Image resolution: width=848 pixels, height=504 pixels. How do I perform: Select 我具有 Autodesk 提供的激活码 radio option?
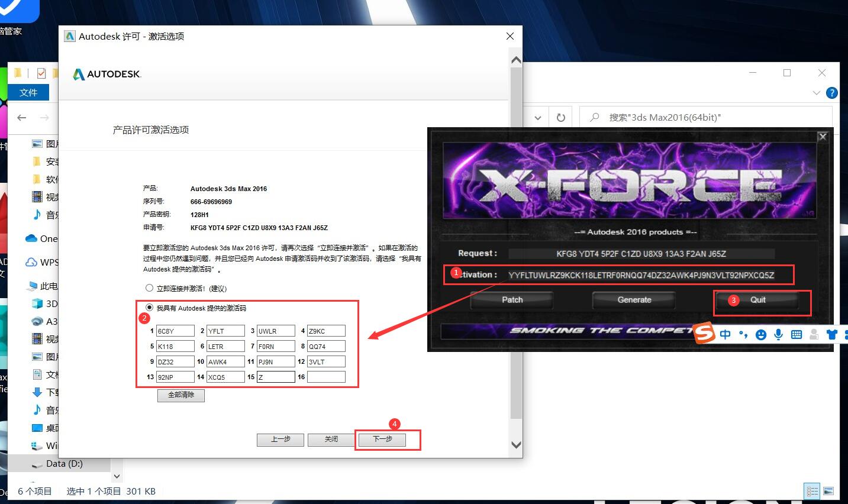149,308
